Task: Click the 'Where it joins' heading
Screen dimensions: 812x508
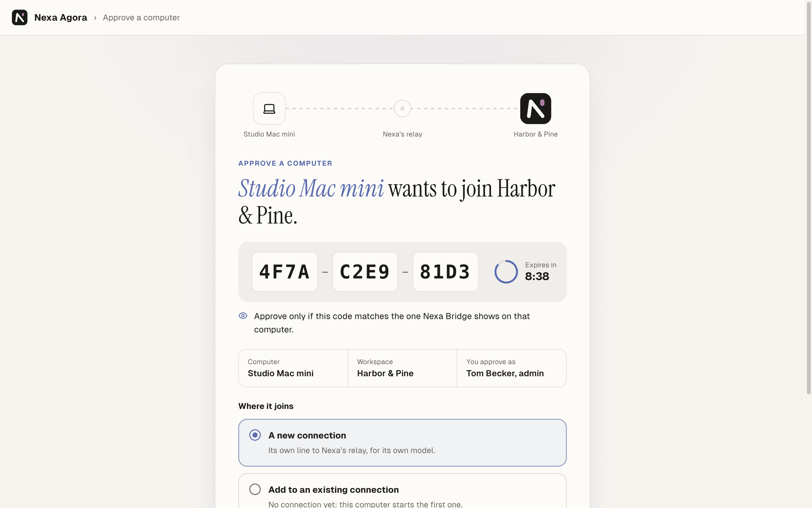Action: tap(266, 406)
